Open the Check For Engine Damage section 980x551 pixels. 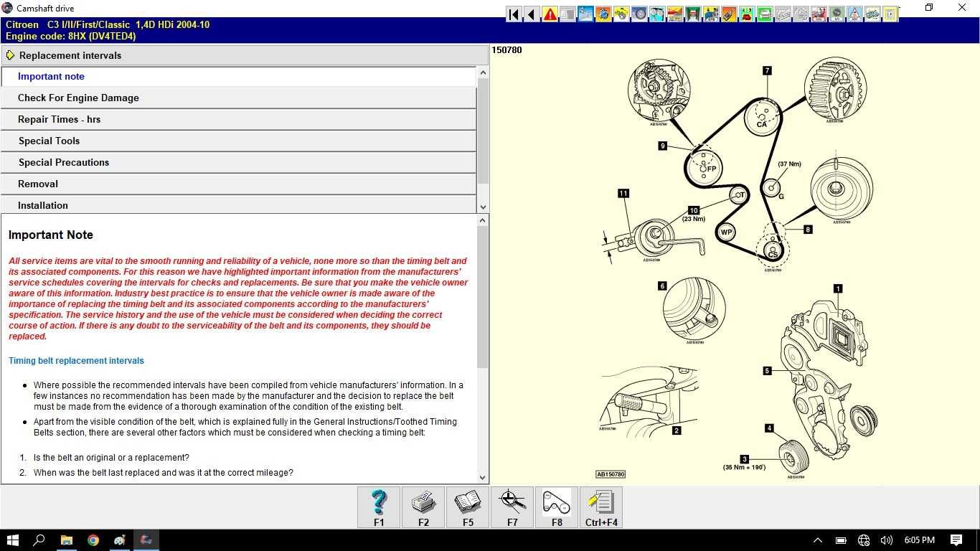(x=238, y=98)
